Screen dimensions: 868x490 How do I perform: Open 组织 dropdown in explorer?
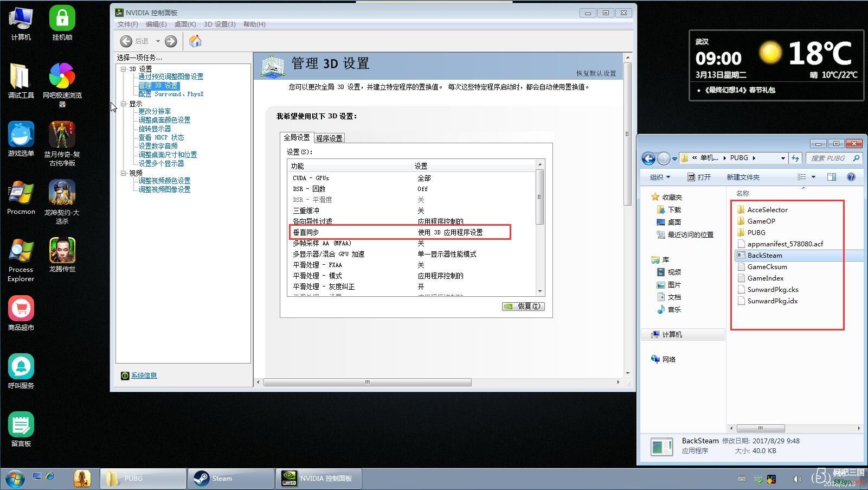coord(660,177)
